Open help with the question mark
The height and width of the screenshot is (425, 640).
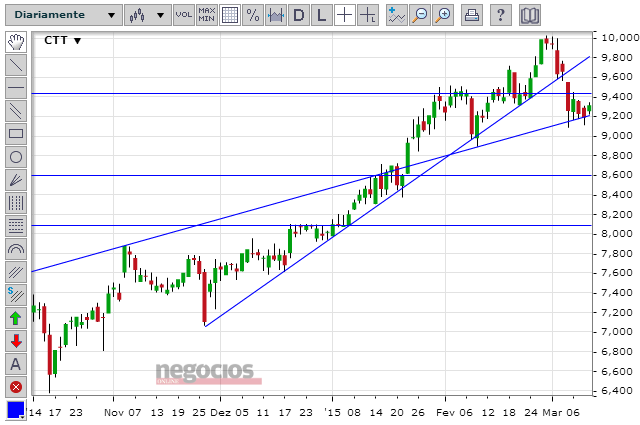point(500,15)
